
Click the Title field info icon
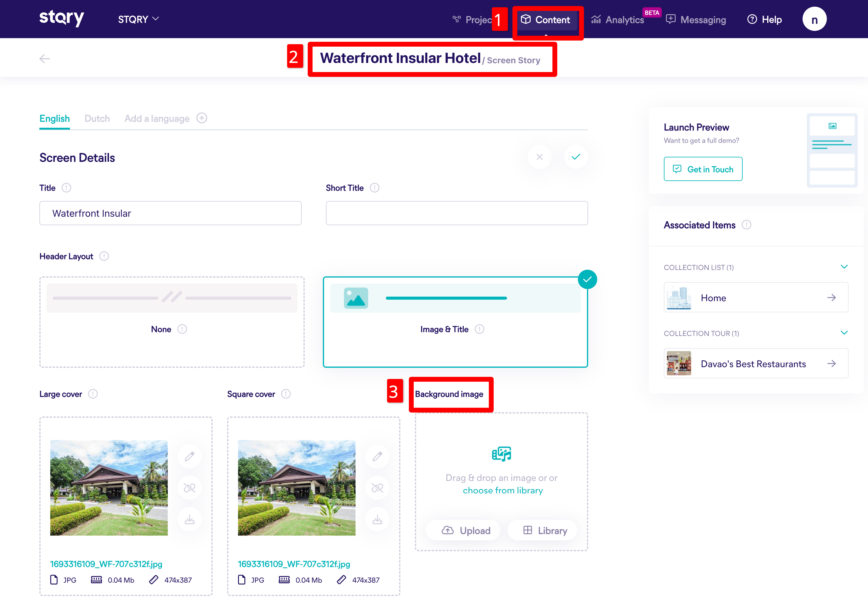(x=66, y=188)
